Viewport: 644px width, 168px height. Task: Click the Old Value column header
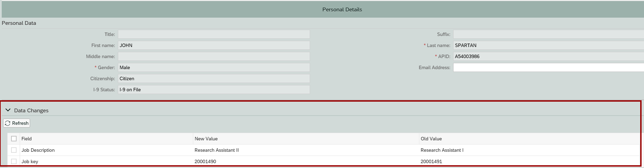click(431, 139)
